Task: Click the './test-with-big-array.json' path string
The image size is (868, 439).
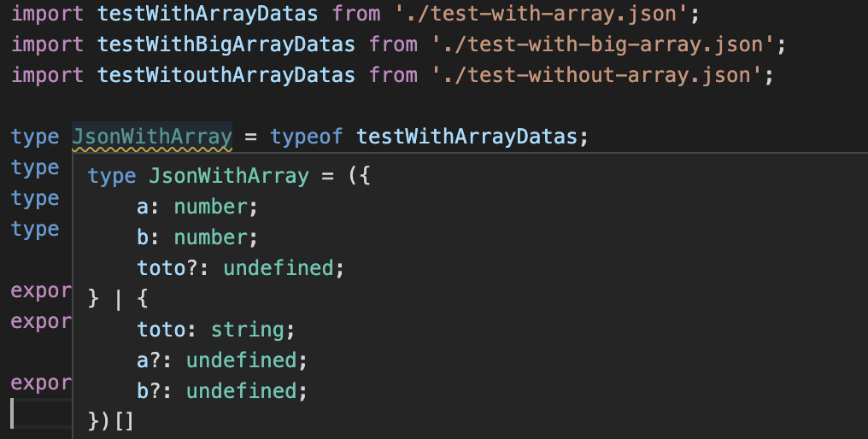Action: coord(602,44)
